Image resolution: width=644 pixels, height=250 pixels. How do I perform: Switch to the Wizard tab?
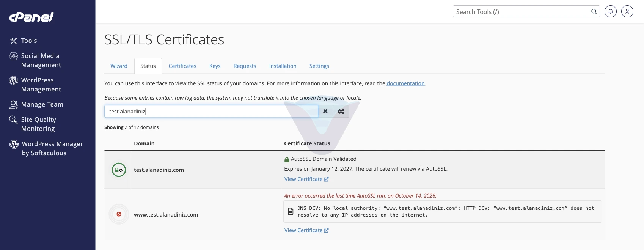[x=119, y=66]
